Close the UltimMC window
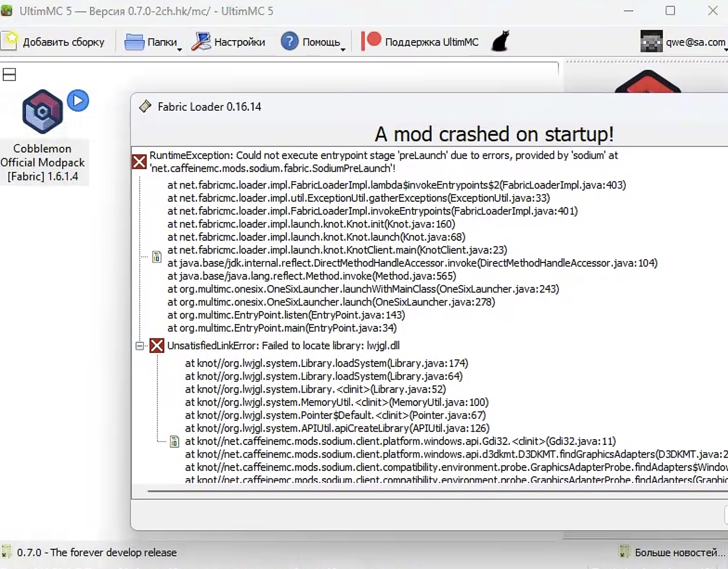 pos(713,11)
